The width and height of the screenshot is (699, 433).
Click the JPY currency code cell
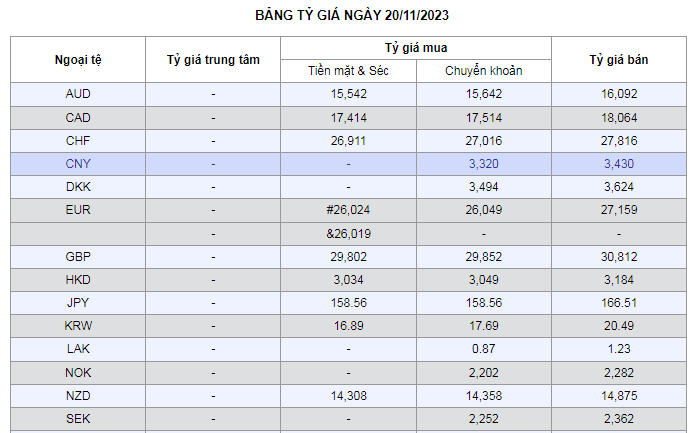77,304
